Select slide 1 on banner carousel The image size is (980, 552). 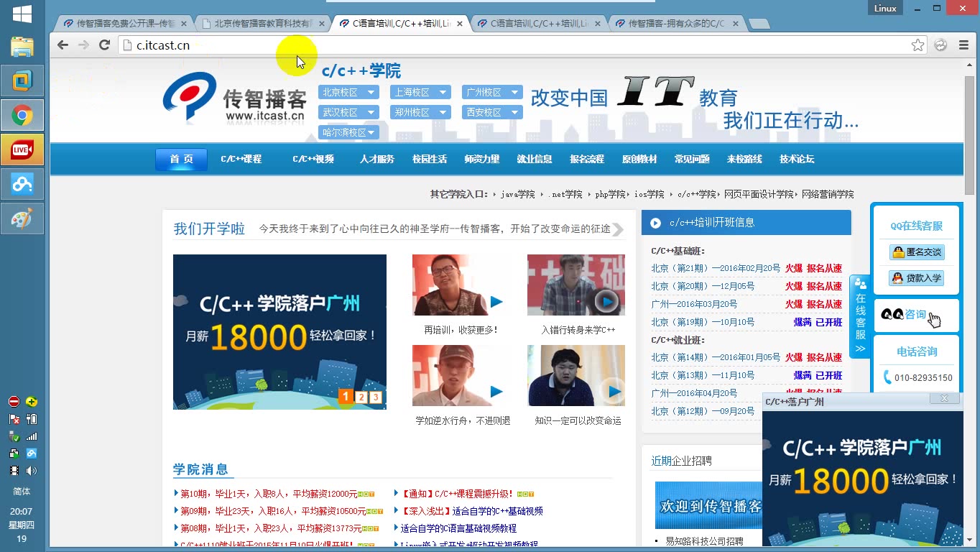(346, 397)
